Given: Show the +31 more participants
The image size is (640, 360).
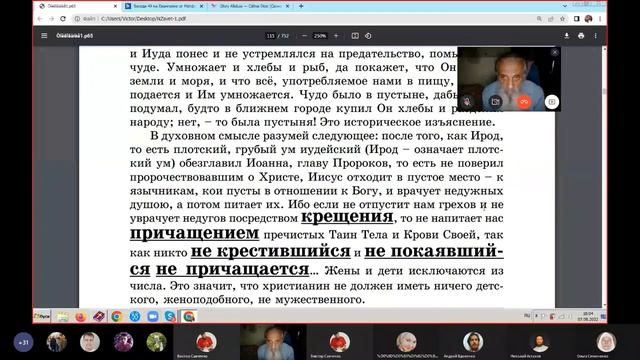Looking at the screenshot, I should coord(23,342).
